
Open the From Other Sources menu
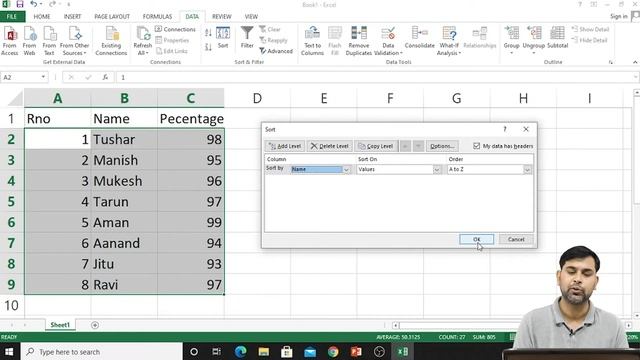[x=74, y=41]
